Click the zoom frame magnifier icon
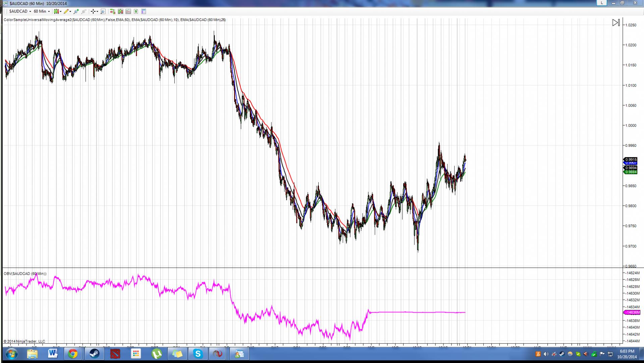The width and height of the screenshot is (644, 363). 103,11
